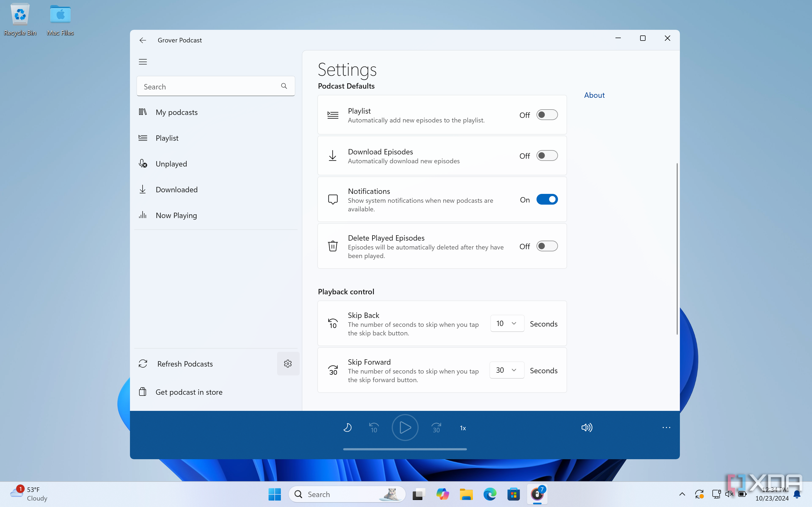The image size is (812, 507).
Task: Open the Playlist page in sidebar
Action: [x=216, y=138]
